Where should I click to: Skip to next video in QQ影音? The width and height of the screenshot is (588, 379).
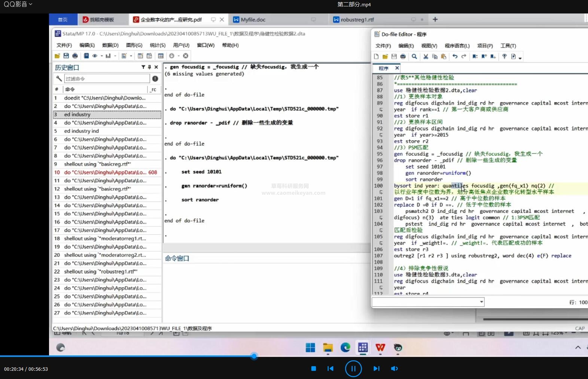[376, 369]
